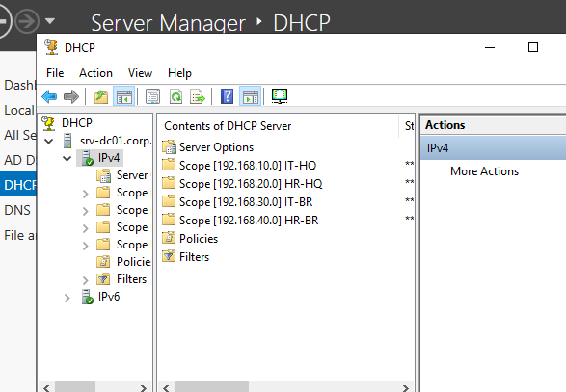Open DNS in Server Manager sidebar

[17, 210]
